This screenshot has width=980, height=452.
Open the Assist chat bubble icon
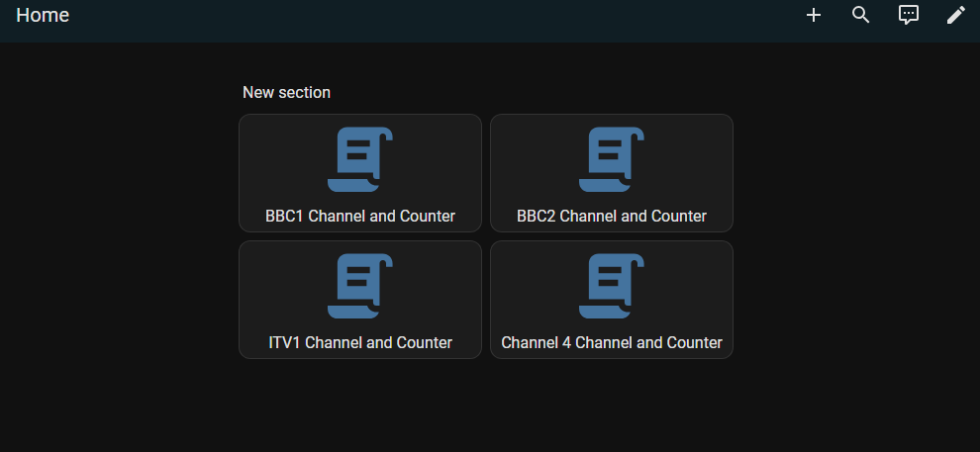tap(909, 15)
